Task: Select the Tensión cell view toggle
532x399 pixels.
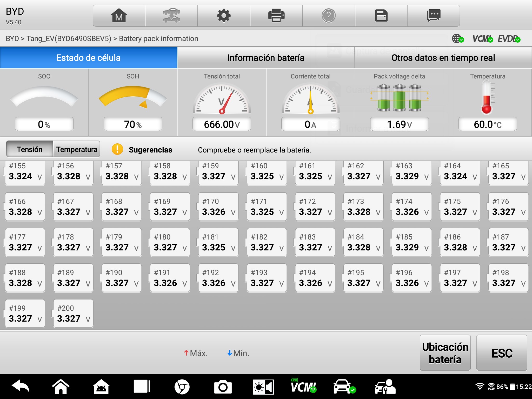Action: click(30, 149)
